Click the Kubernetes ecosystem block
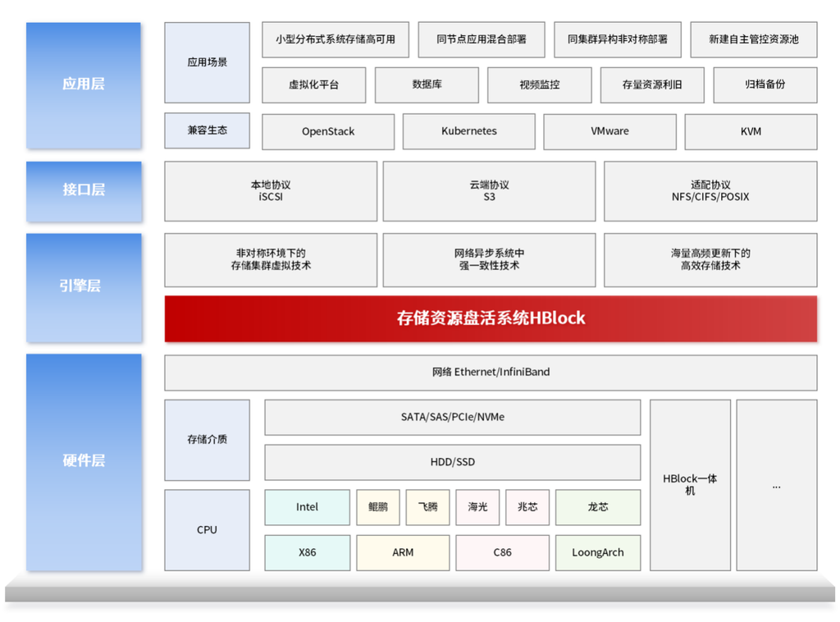840x622 pixels. (x=468, y=131)
